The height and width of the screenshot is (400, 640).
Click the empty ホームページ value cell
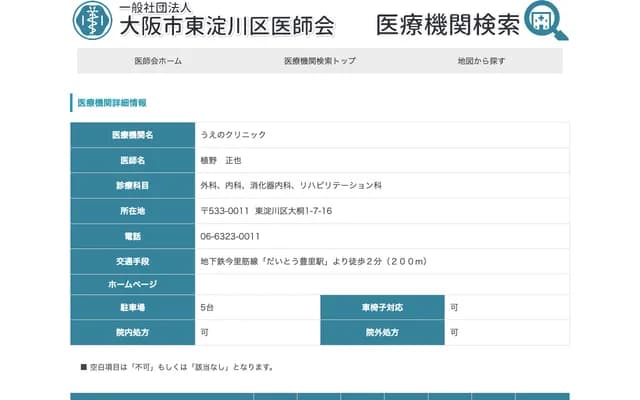coord(382,284)
